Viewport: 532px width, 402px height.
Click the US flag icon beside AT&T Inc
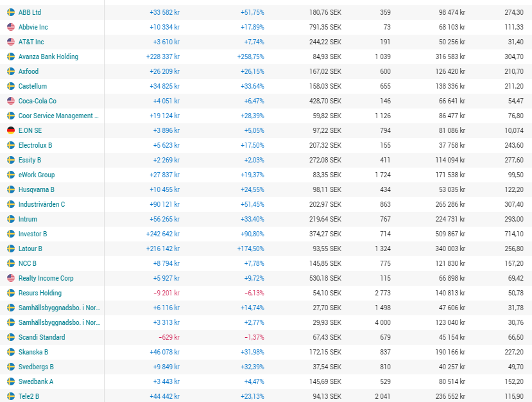point(11,42)
